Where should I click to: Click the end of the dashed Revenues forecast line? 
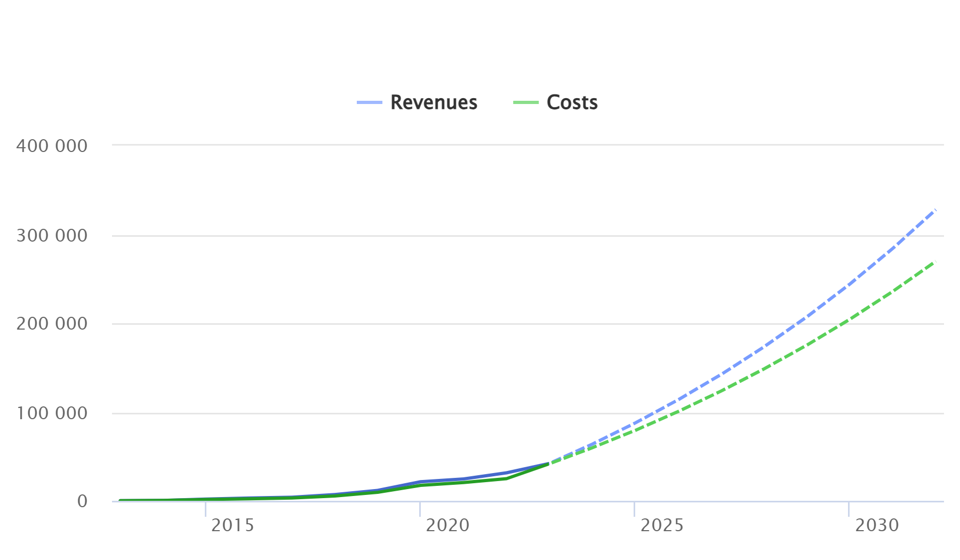[934, 211]
